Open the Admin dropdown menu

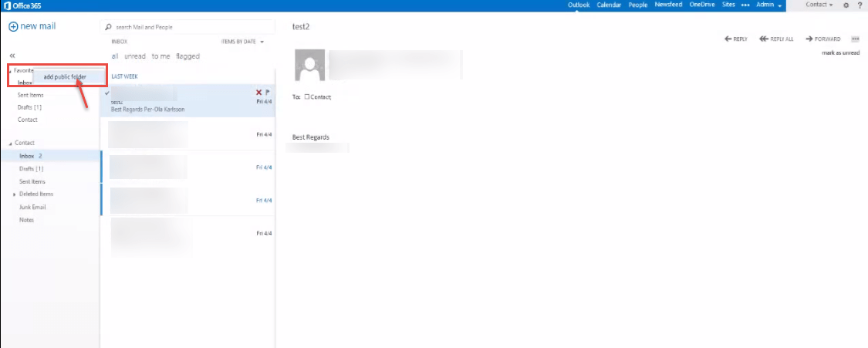[769, 5]
